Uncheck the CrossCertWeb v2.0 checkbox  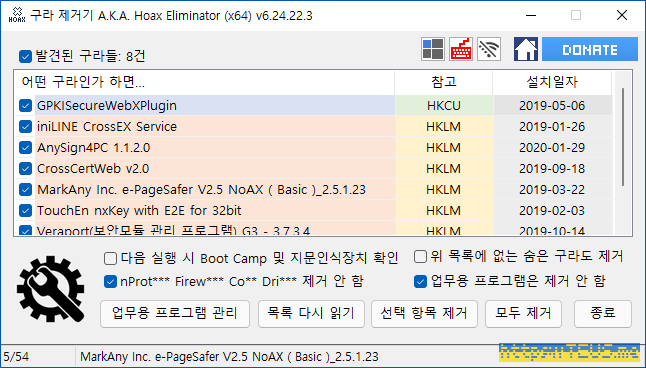25,169
